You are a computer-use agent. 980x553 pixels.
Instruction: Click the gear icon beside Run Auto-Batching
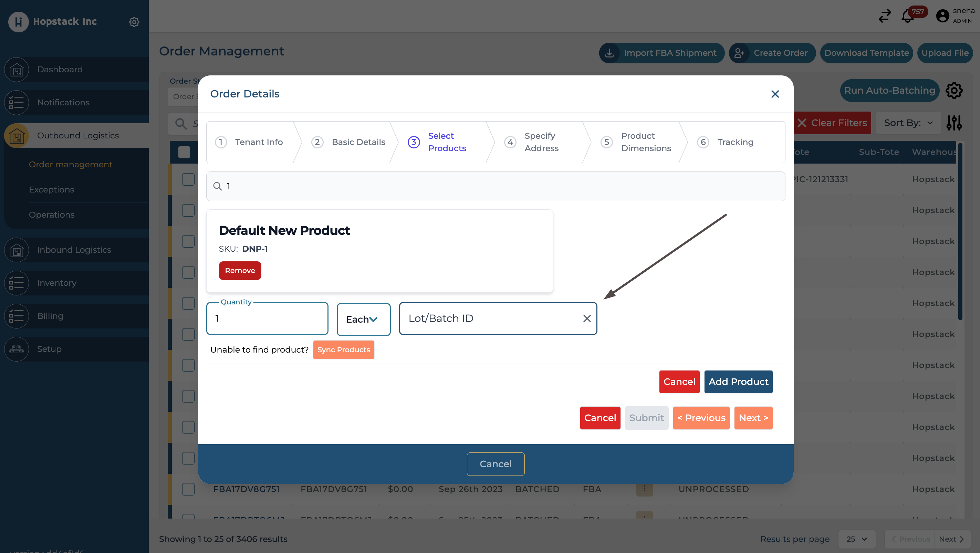pos(954,91)
